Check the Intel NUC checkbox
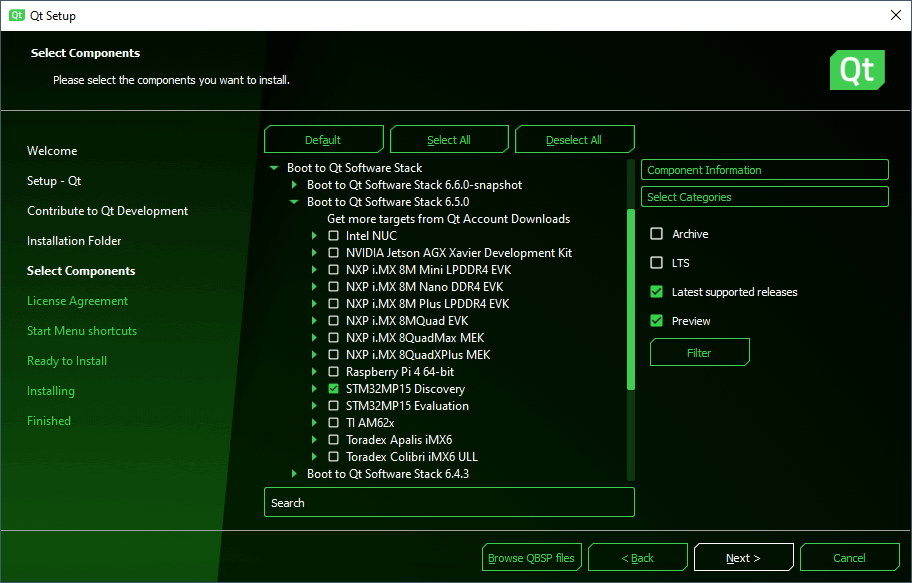The image size is (912, 583). pyautogui.click(x=334, y=236)
